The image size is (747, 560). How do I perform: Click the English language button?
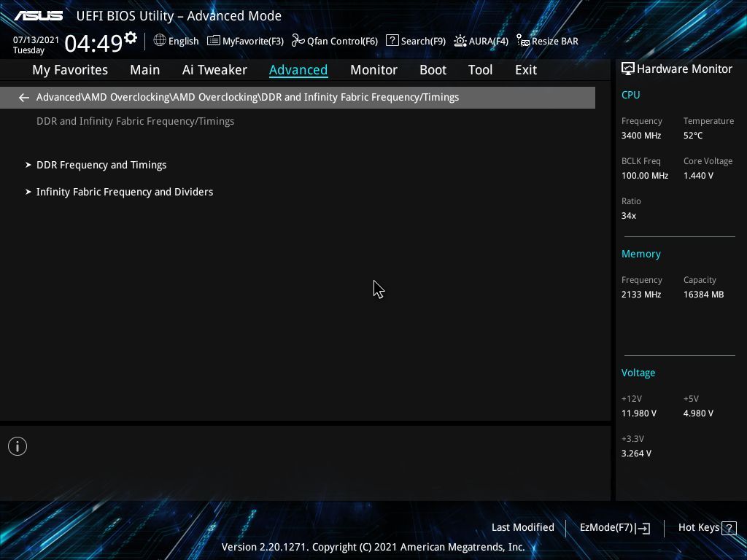click(183, 41)
